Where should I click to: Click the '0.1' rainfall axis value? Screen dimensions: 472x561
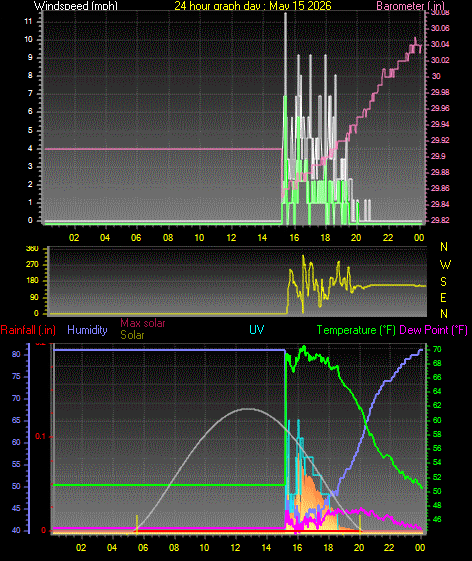[x=40, y=436]
